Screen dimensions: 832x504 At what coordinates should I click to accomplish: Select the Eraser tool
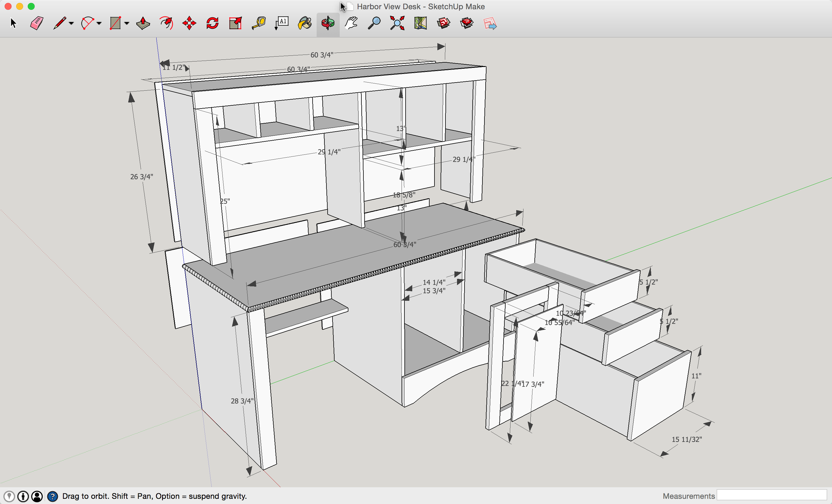(36, 23)
